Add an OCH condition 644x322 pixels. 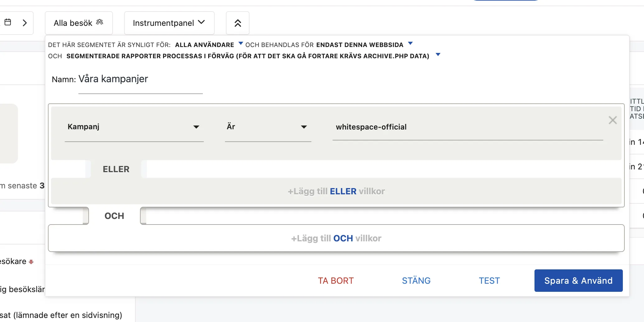[336, 238]
